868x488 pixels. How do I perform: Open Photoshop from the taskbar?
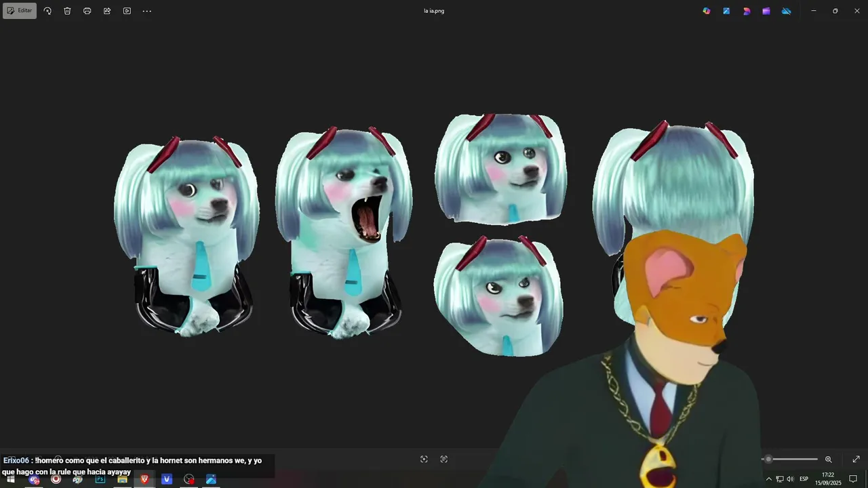click(100, 479)
